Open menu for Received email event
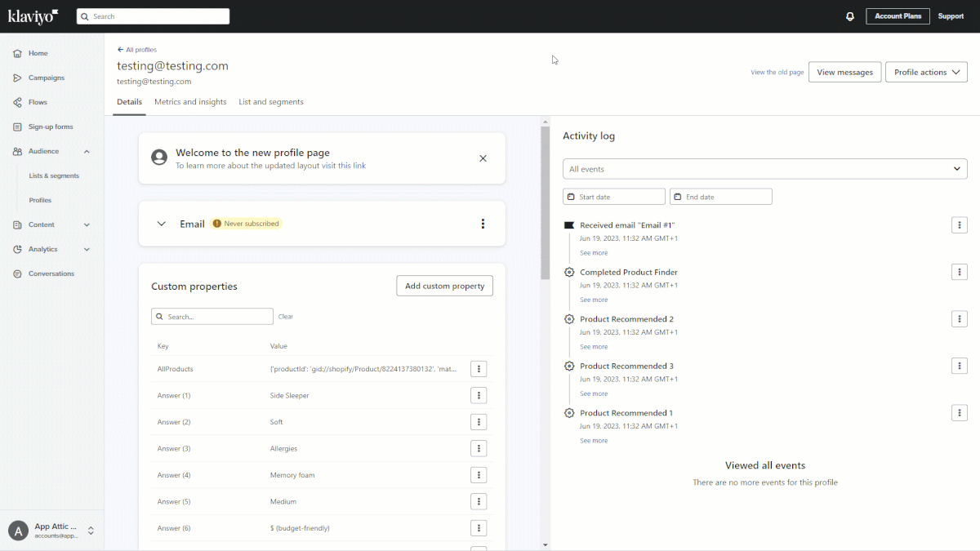Screen dimensions: 980x551 [959, 225]
